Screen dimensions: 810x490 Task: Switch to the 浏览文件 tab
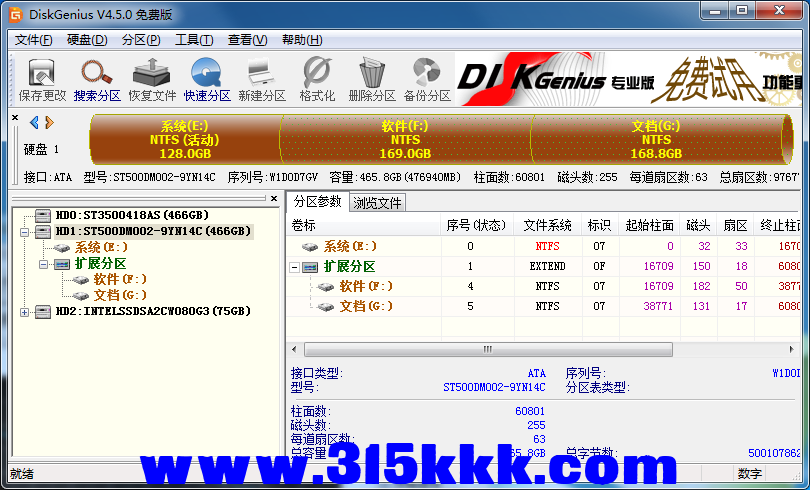click(377, 203)
